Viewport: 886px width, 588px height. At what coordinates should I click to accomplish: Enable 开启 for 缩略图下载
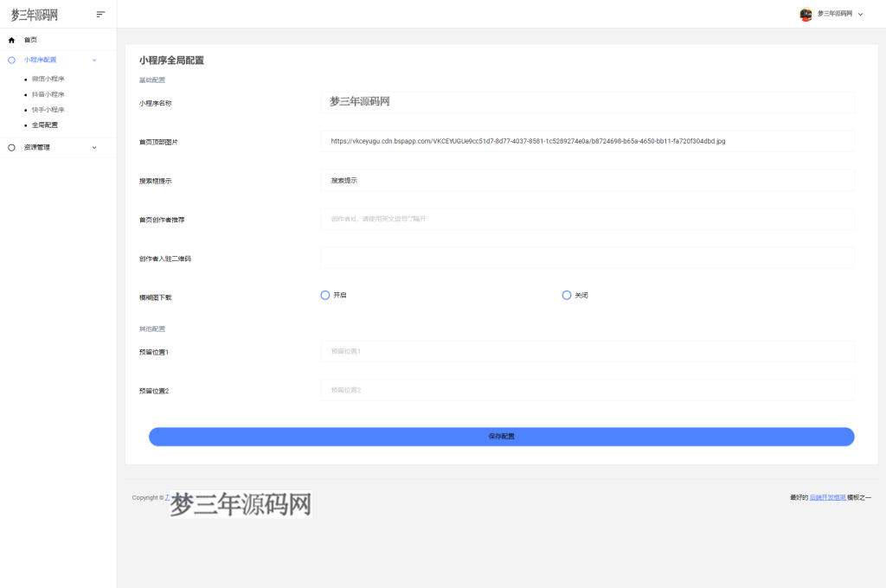(x=326, y=295)
